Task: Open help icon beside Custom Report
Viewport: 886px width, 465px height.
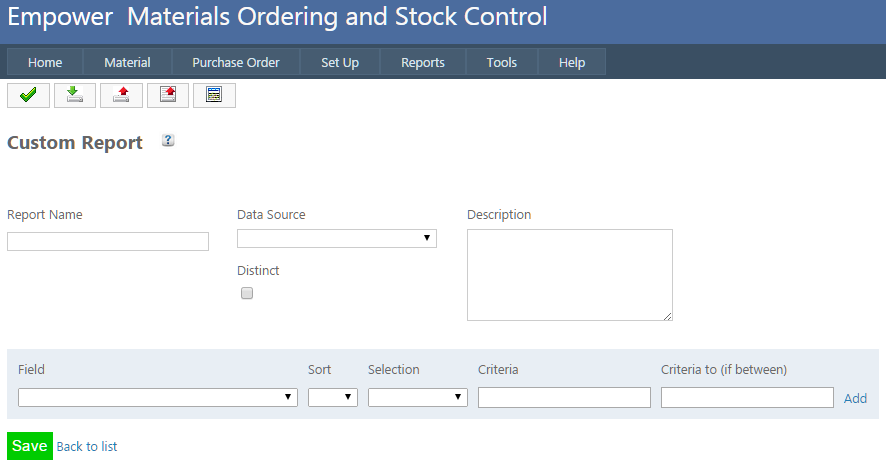Action: pyautogui.click(x=168, y=141)
